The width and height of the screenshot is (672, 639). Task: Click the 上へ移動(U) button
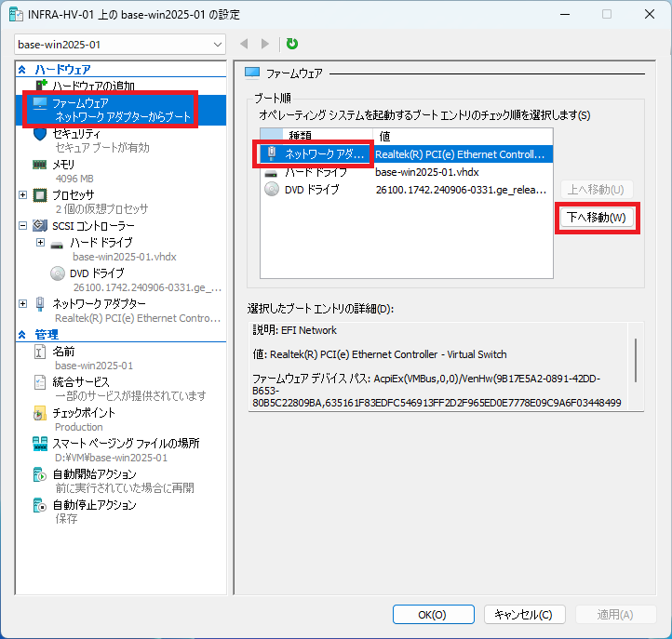597,190
